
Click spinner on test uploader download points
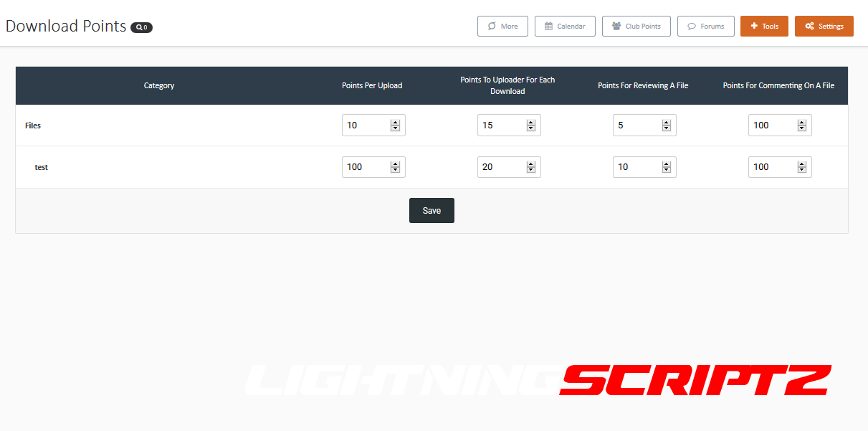pyautogui.click(x=530, y=167)
